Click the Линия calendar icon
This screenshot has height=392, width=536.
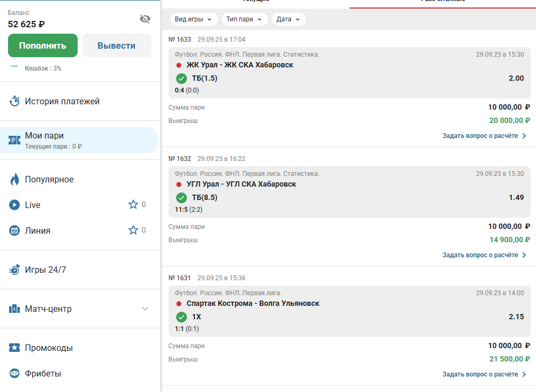(14, 230)
